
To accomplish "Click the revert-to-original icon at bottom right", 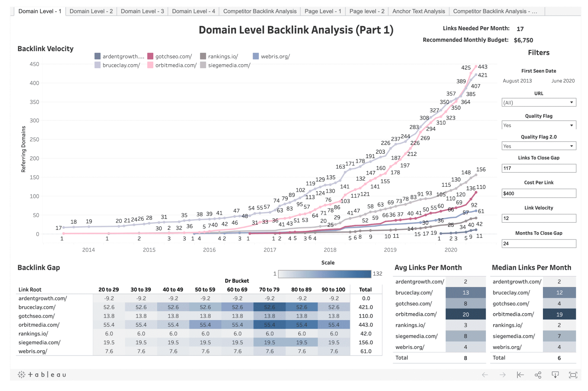I will 520,375.
